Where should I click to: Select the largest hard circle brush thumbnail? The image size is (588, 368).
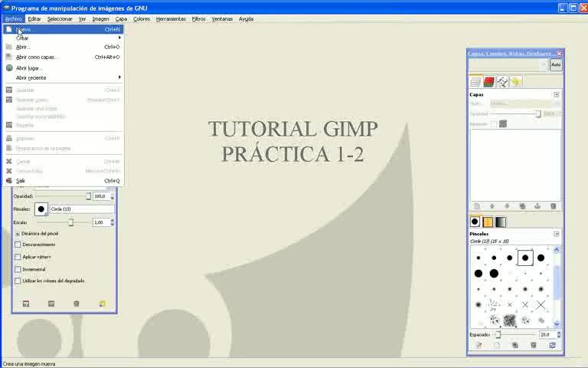tap(494, 274)
